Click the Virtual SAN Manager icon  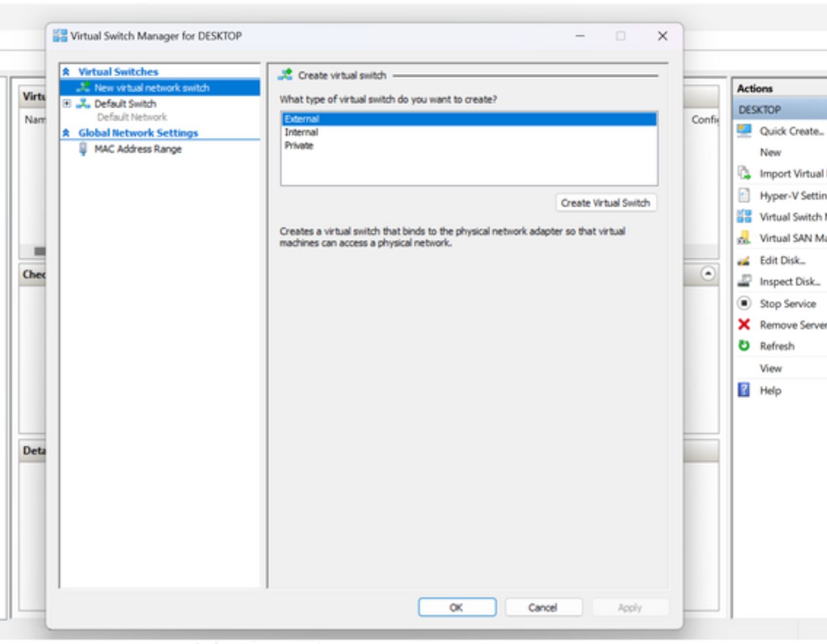[744, 238]
